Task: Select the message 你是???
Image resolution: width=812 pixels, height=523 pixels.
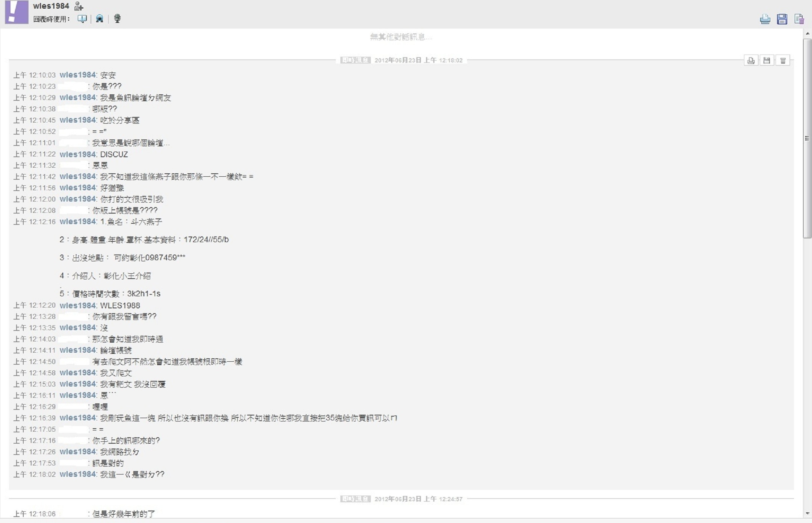Action: click(107, 86)
